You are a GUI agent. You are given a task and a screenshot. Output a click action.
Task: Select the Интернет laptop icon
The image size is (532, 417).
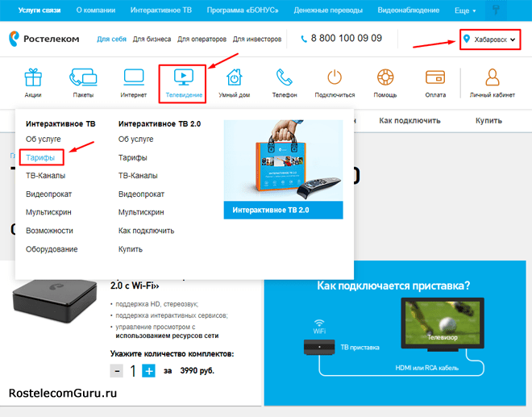[x=133, y=78]
